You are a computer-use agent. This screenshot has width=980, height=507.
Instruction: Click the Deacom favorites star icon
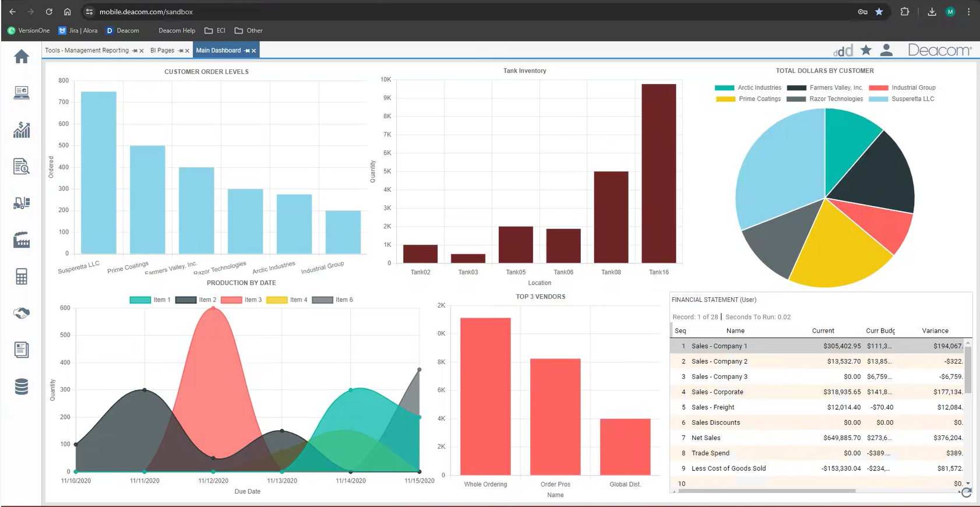coord(866,51)
